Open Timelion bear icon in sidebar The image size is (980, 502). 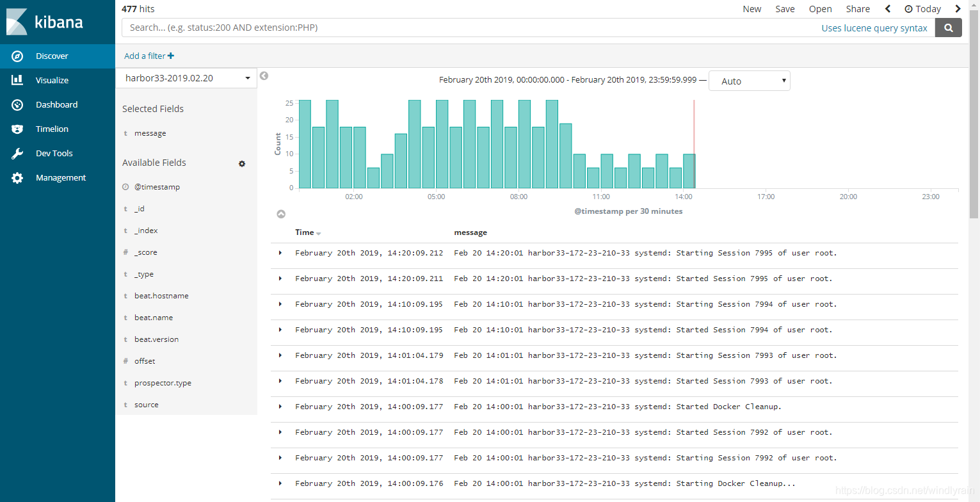(17, 129)
